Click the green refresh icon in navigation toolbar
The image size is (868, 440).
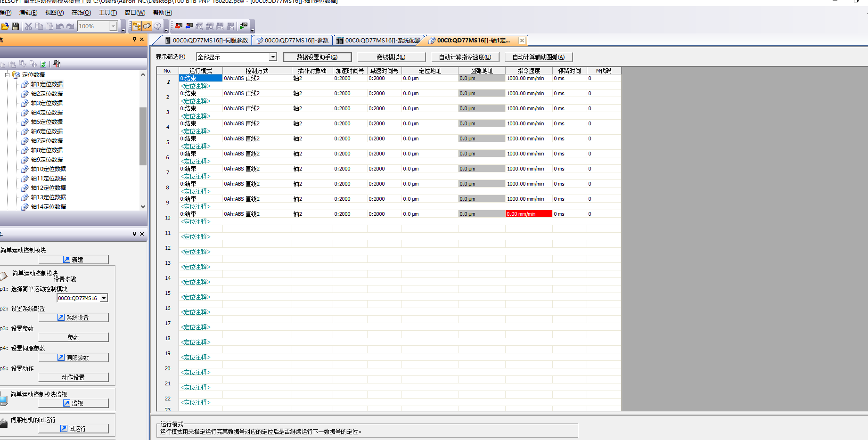[x=43, y=64]
